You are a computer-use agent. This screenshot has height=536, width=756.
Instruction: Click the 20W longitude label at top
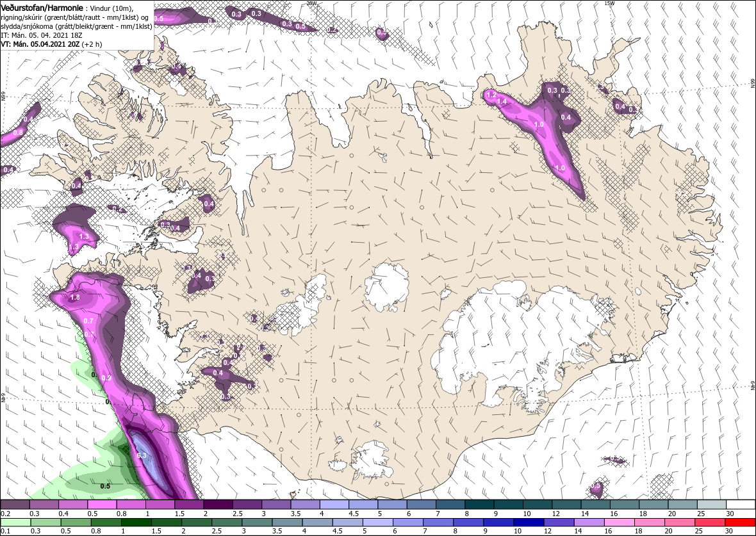[311, 3]
